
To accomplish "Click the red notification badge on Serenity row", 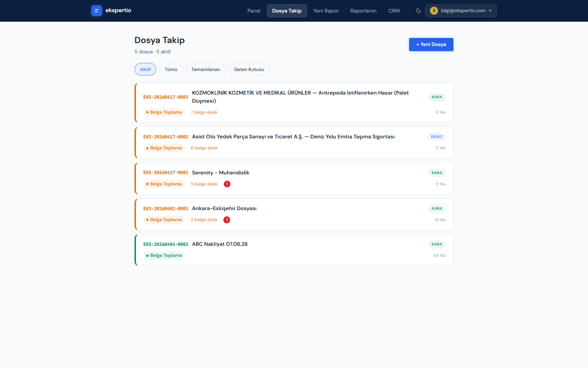I will tap(227, 184).
